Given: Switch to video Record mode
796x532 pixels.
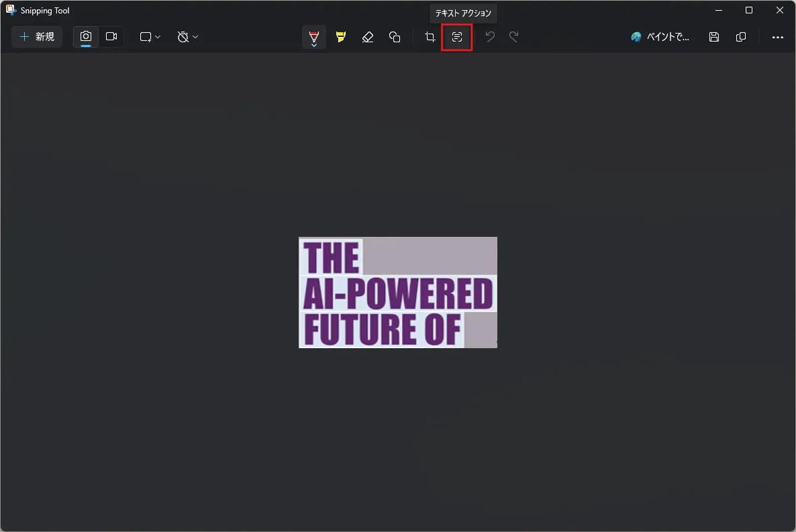Looking at the screenshot, I should [111, 36].
